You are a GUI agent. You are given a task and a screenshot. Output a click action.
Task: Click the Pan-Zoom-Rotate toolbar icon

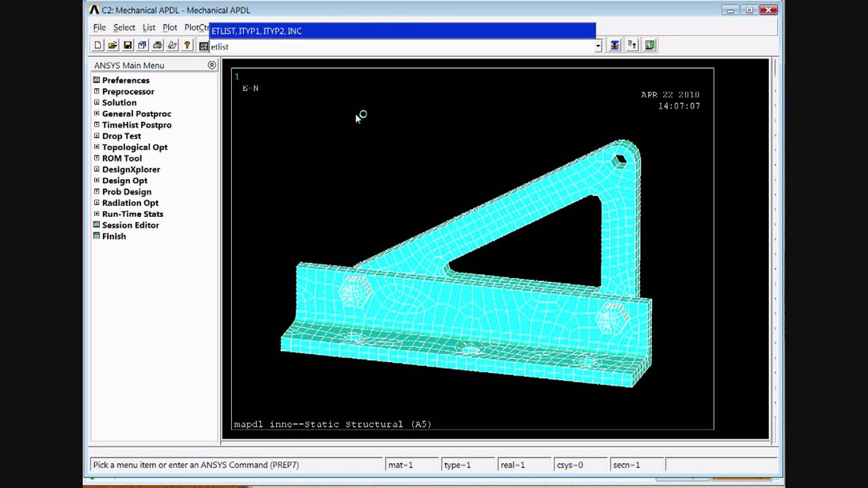[x=142, y=45]
